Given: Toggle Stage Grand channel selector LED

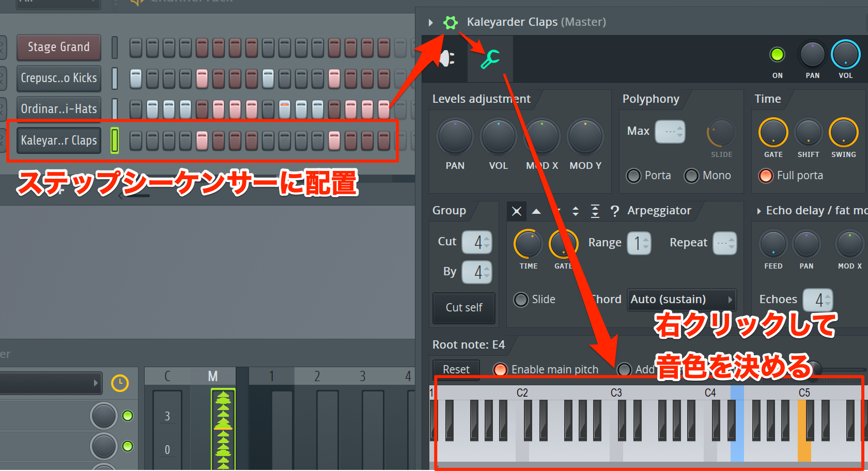Looking at the screenshot, I should coord(115,48).
